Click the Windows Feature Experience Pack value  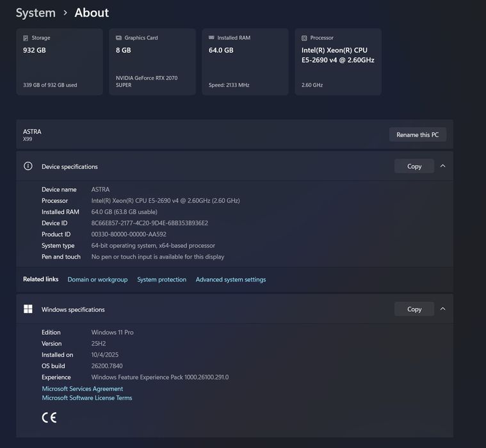[160, 377]
